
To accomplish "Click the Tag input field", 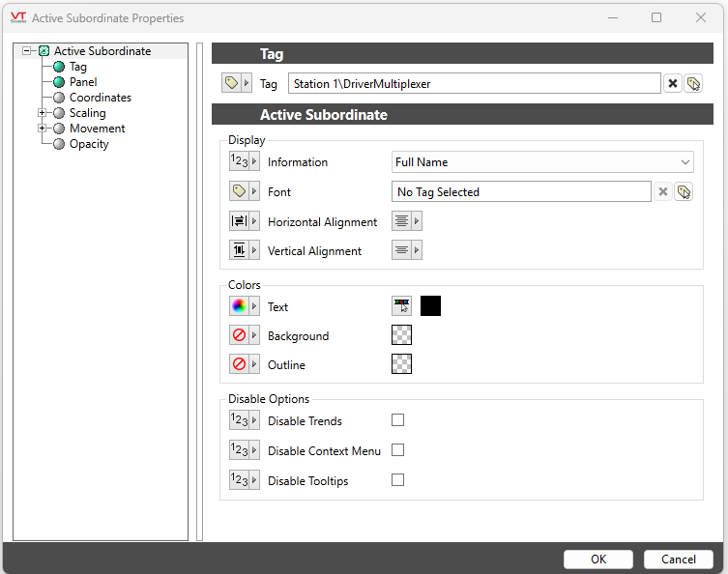I will coord(474,84).
